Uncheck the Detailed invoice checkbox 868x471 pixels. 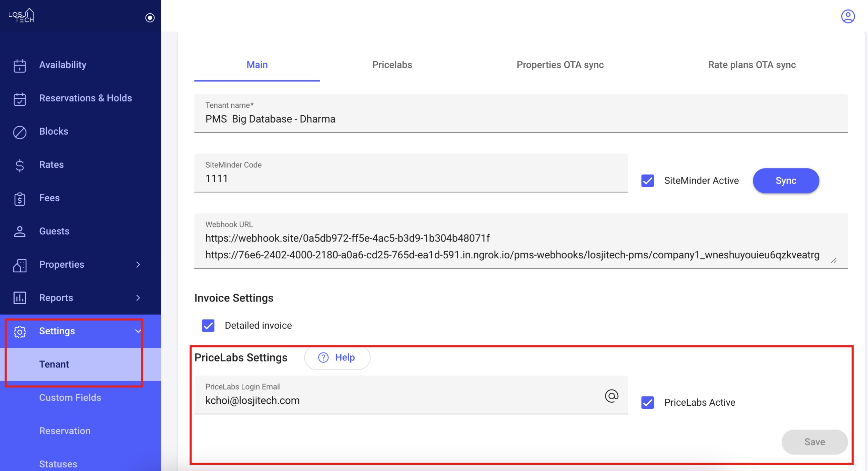tap(208, 326)
